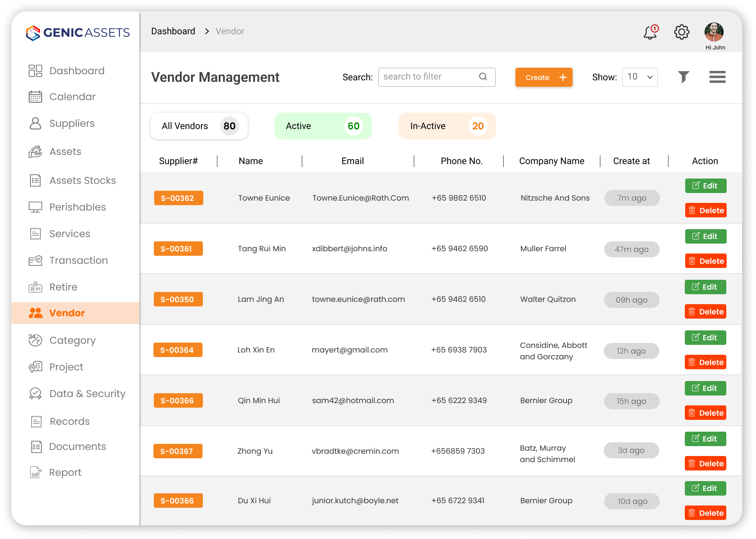Open the Transaction icon in sidebar
The height and width of the screenshot is (539, 756).
(35, 260)
